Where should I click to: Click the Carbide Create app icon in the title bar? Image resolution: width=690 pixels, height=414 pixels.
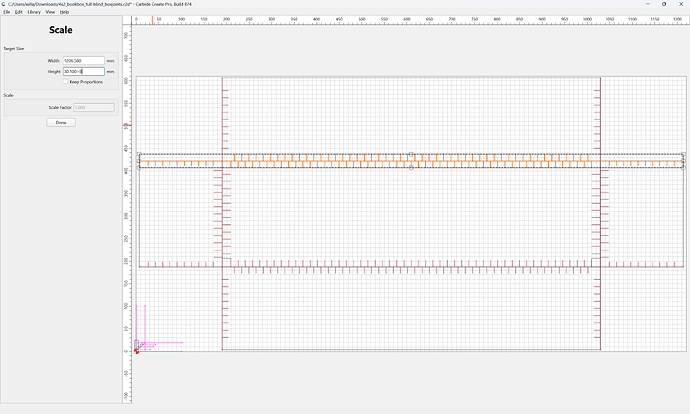pyautogui.click(x=4, y=4)
